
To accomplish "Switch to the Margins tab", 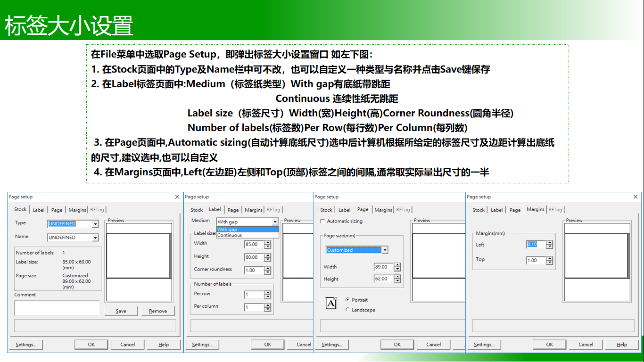I will pos(535,210).
